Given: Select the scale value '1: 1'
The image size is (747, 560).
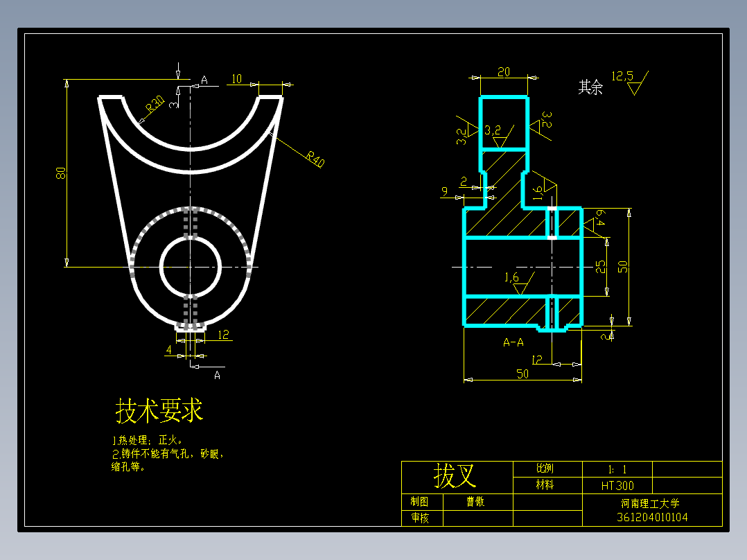Looking at the screenshot, I should pos(617,469).
